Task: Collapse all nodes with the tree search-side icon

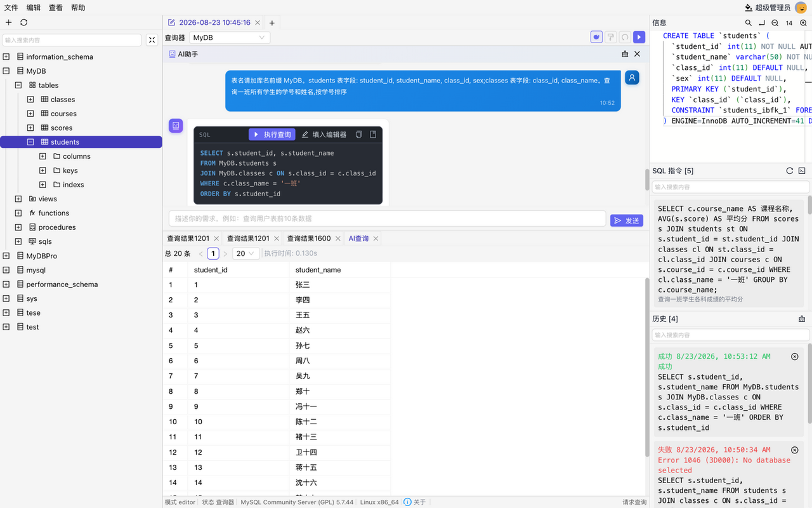Action: pos(152,40)
